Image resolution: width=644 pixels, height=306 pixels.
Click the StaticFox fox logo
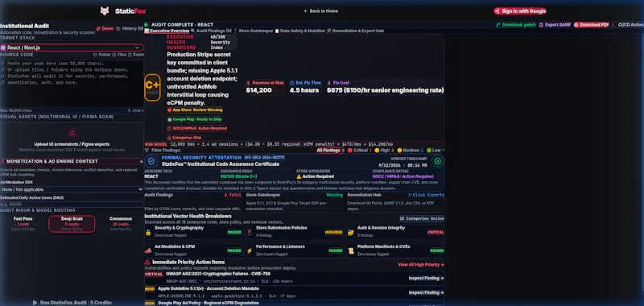tap(105, 11)
